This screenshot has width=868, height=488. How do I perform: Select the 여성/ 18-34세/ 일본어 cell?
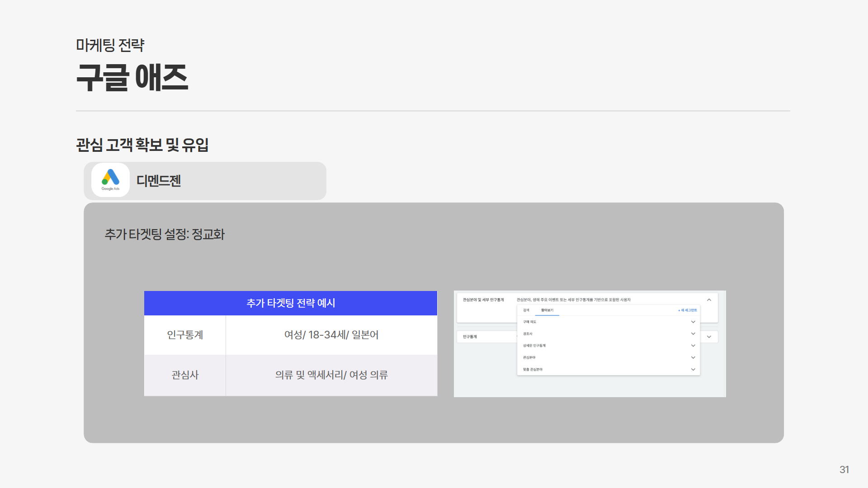coord(331,335)
